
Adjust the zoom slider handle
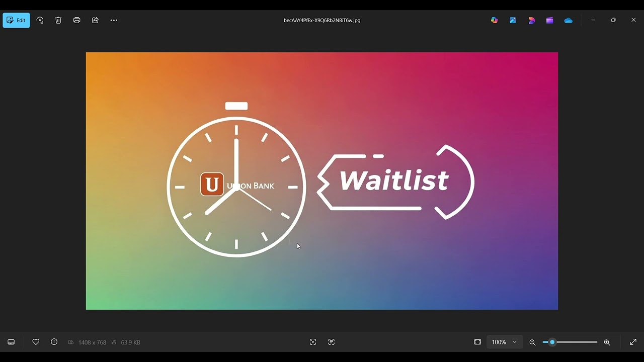[x=552, y=342]
